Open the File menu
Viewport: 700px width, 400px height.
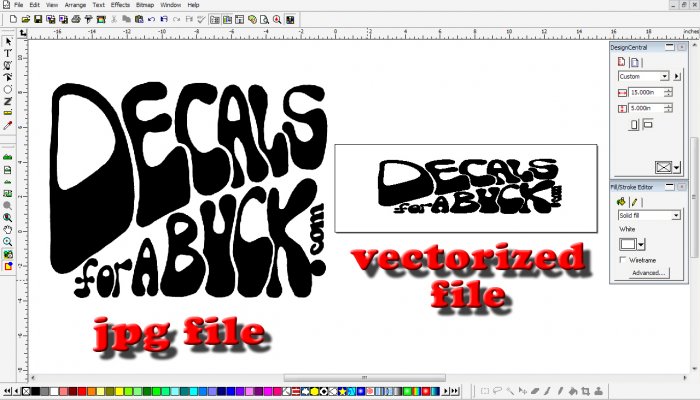[x=18, y=5]
